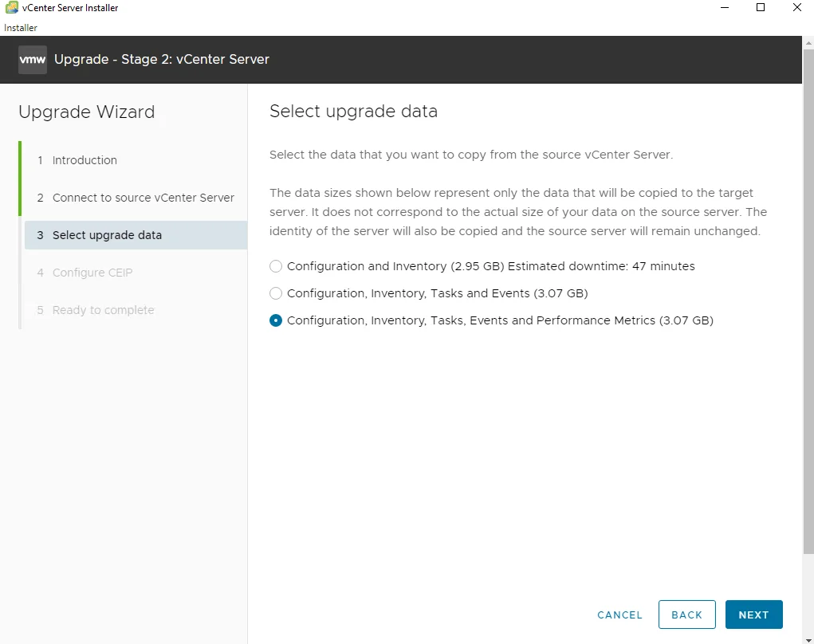Click the vCenter Server Installer title bar icon
This screenshot has height=644, width=814.
click(11, 8)
